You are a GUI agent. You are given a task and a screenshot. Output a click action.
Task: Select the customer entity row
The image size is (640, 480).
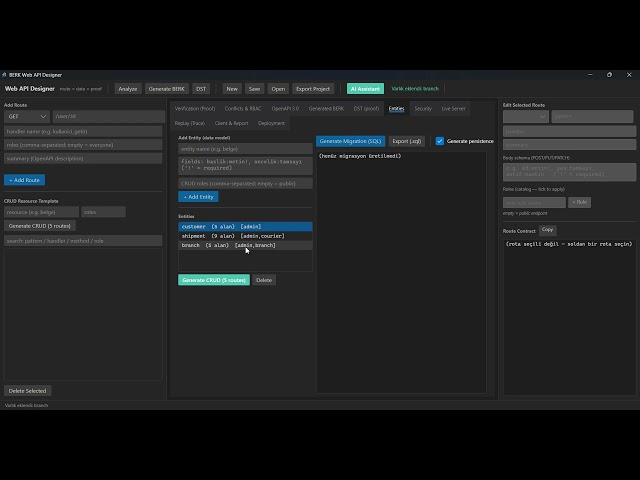click(245, 227)
